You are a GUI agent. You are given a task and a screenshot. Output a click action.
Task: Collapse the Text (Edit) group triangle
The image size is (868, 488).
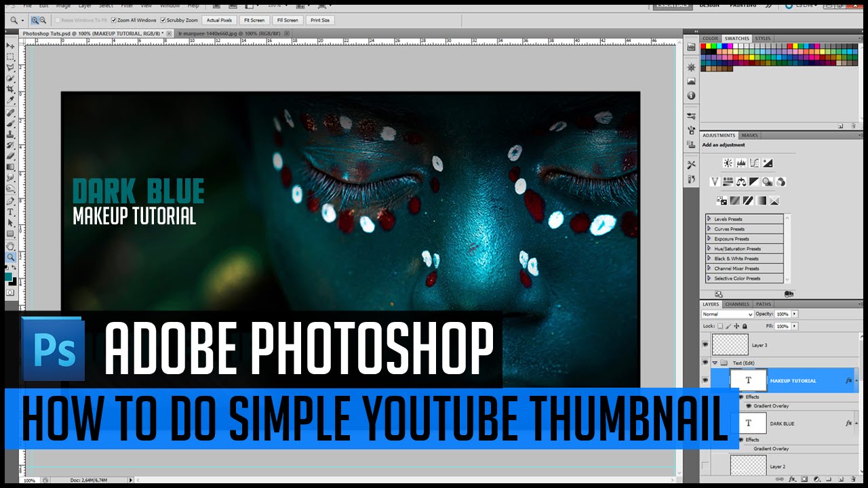click(x=715, y=363)
